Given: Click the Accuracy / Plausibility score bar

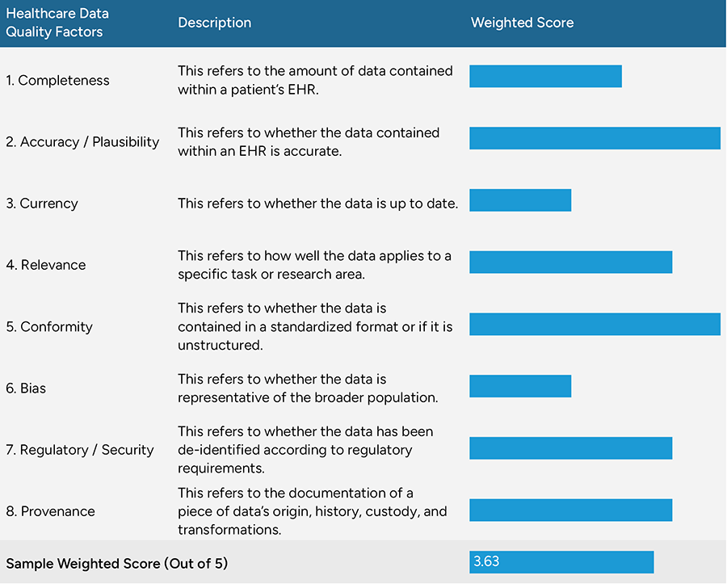Looking at the screenshot, I should (x=595, y=138).
